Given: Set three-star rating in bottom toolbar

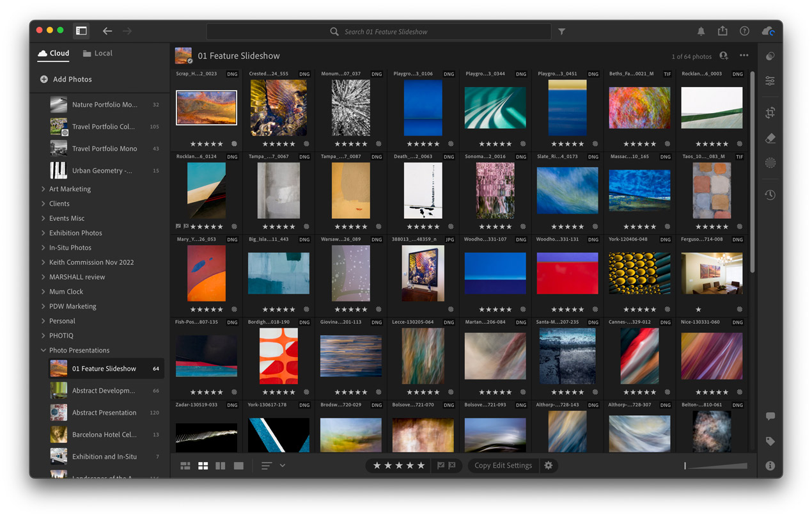Looking at the screenshot, I should click(x=399, y=466).
